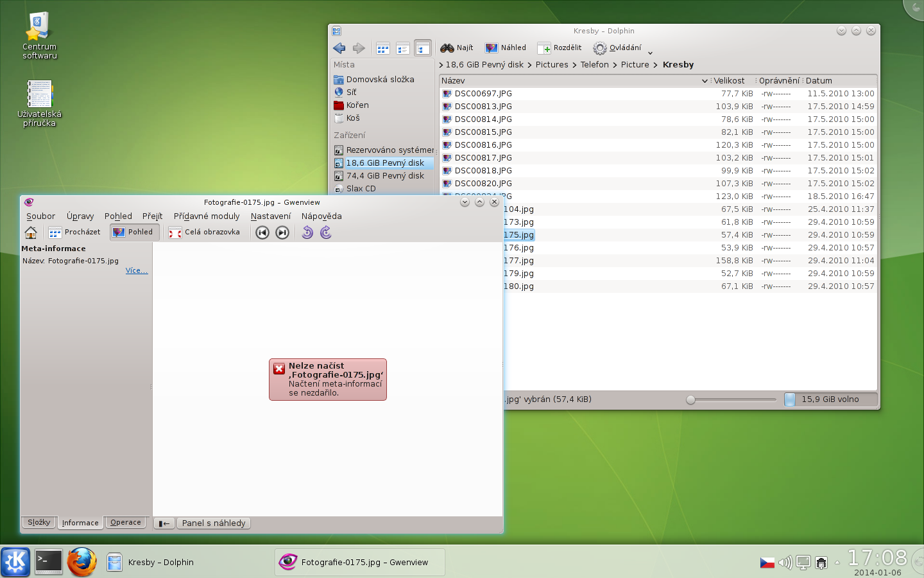Rotate image right in Gwenview toolbar
Viewport: 924px width, 578px height.
click(326, 232)
